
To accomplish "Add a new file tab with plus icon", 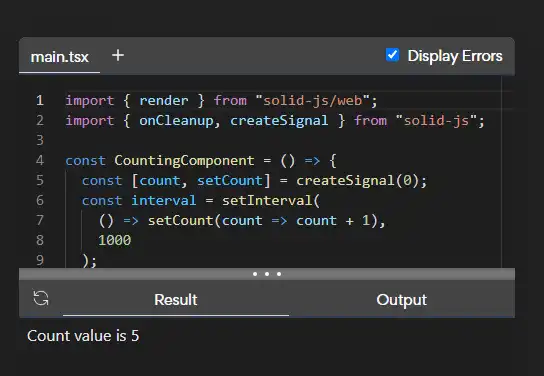I will pyautogui.click(x=118, y=55).
